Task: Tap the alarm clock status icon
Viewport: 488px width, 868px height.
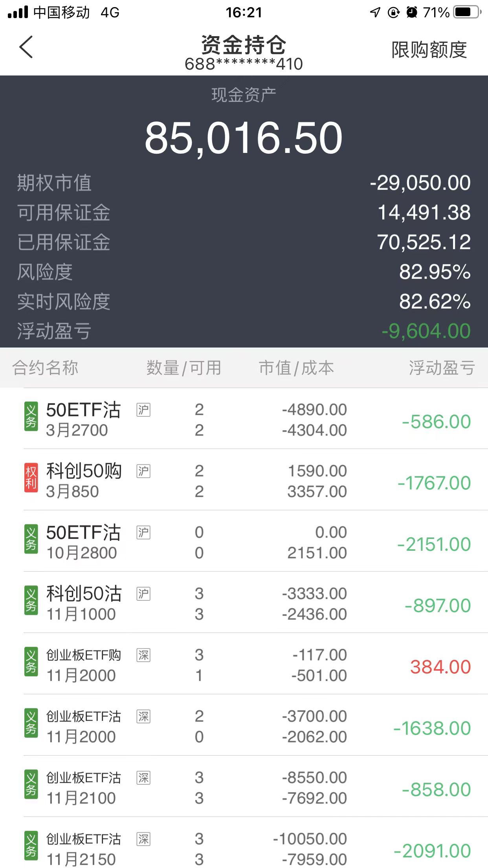Action: (412, 12)
